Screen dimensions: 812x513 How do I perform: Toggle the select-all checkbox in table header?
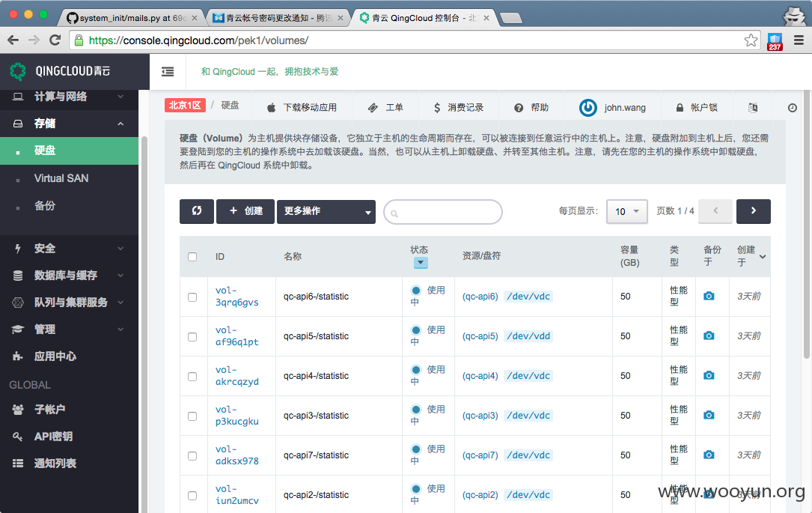tap(192, 256)
